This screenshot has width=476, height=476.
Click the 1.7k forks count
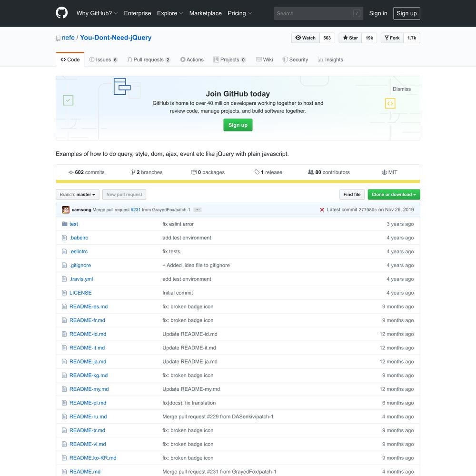[412, 38]
